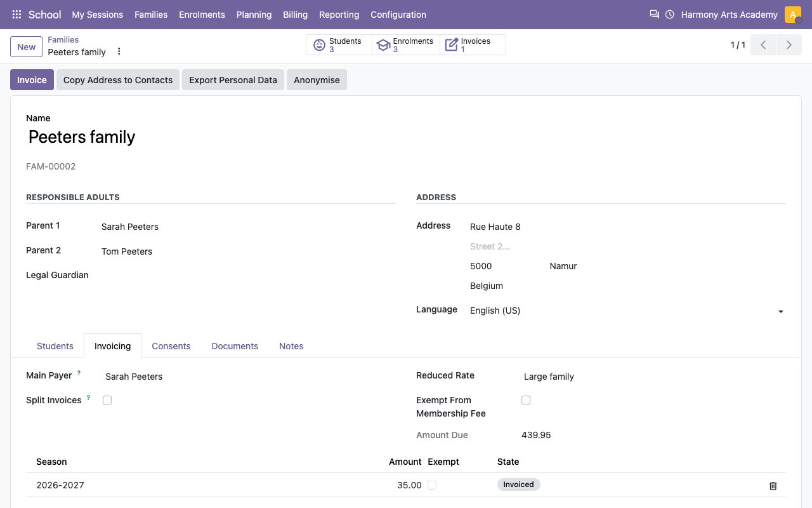Open the activities clock icon
The image size is (812, 508).
670,14
